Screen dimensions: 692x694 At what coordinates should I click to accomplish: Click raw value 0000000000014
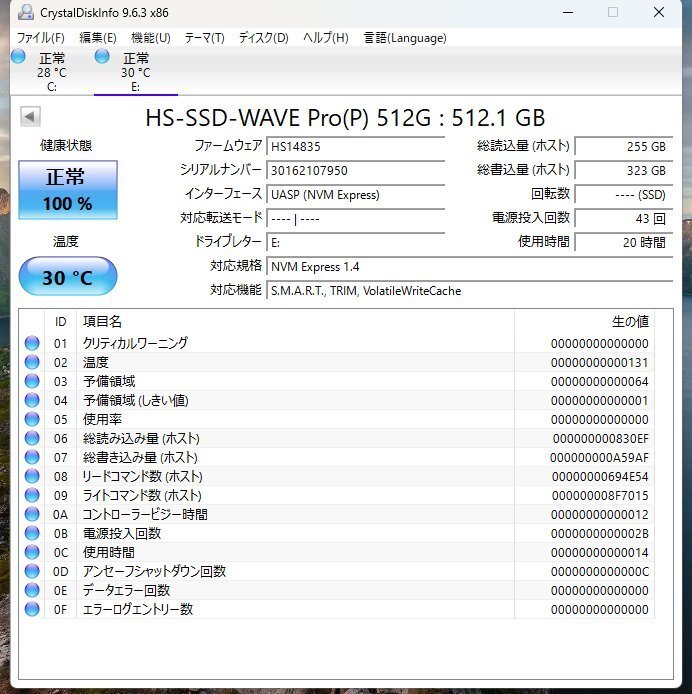click(600, 553)
